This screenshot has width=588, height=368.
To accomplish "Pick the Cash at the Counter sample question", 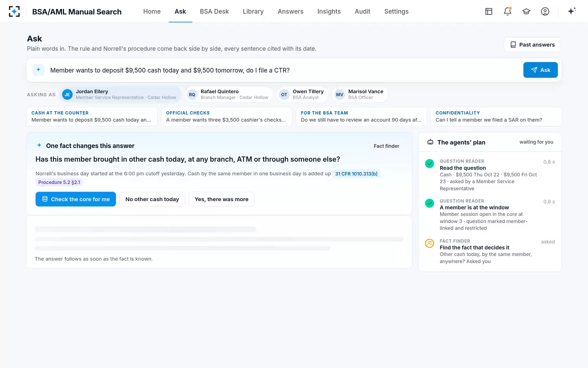I will pyautogui.click(x=92, y=117).
